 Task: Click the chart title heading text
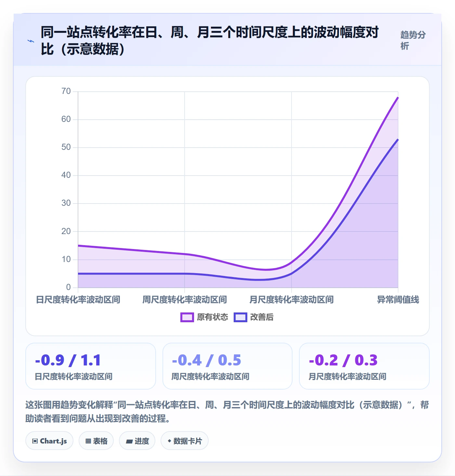[210, 41]
